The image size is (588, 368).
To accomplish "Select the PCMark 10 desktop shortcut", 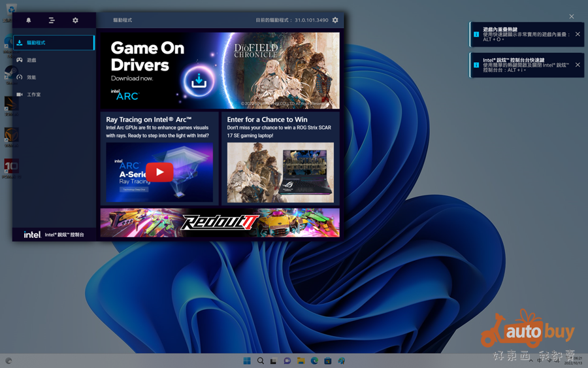I will [11, 169].
